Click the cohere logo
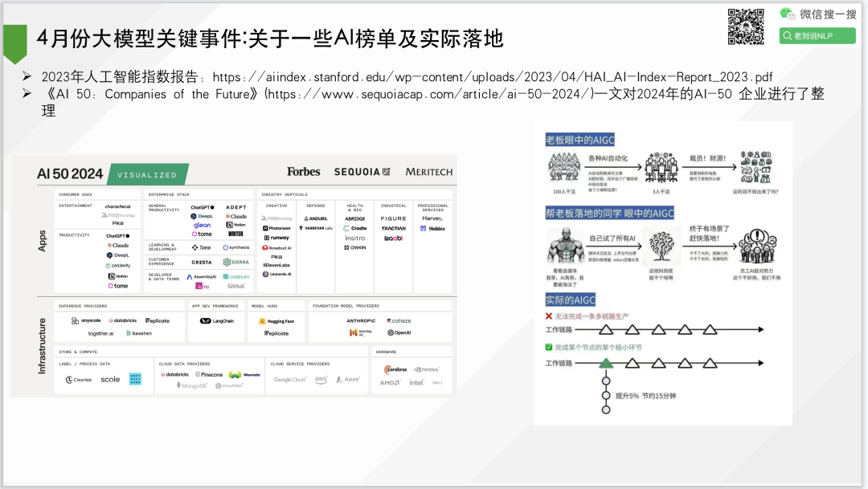 click(x=399, y=321)
